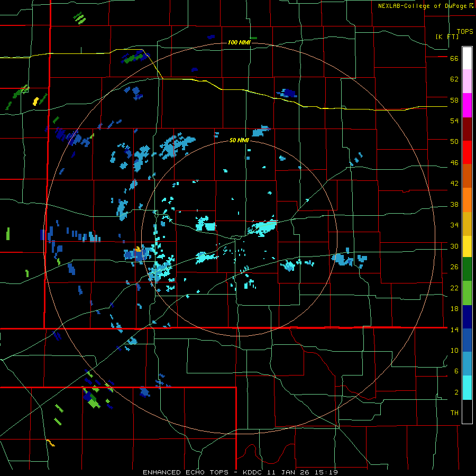Viewport: 476px width, 476px height.
Task: Select the light green 18-22 legend swatch
Action: [467, 293]
